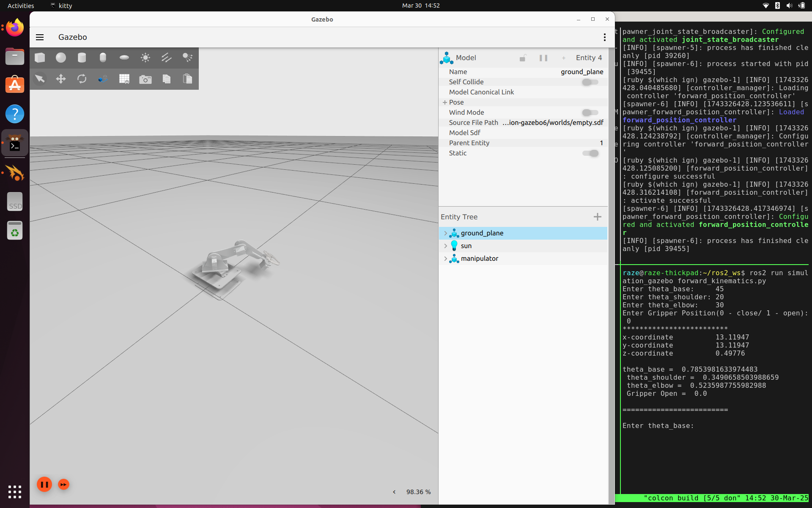This screenshot has height=508, width=812.
Task: Select the translate mode tool
Action: (61, 79)
